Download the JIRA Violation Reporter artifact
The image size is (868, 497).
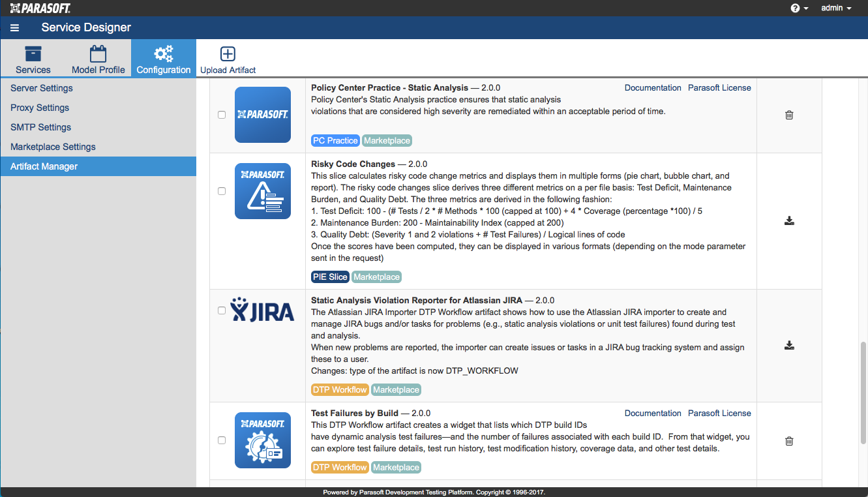click(789, 345)
